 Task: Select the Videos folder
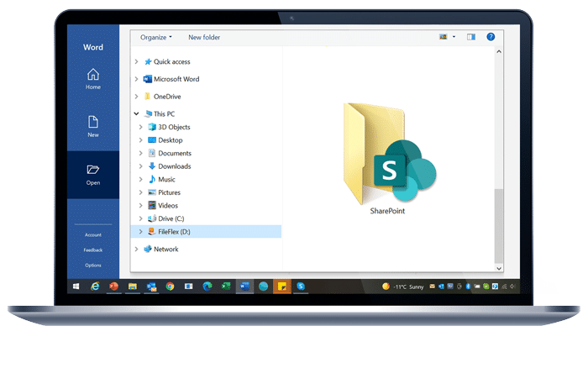(163, 206)
